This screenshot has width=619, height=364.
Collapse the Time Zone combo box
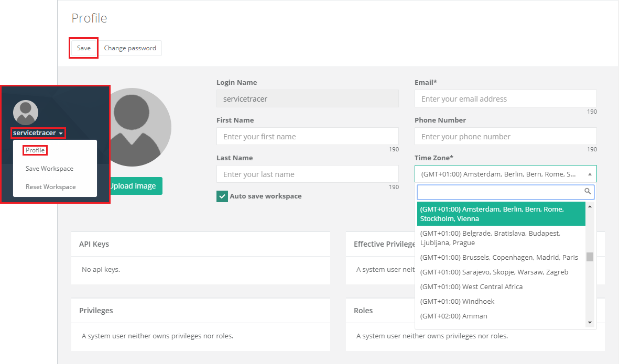(x=589, y=174)
